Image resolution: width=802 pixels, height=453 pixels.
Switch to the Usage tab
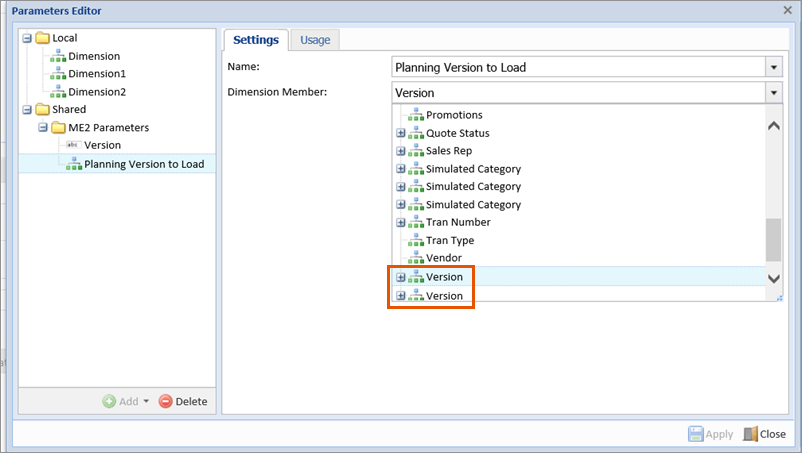pyautogui.click(x=315, y=40)
